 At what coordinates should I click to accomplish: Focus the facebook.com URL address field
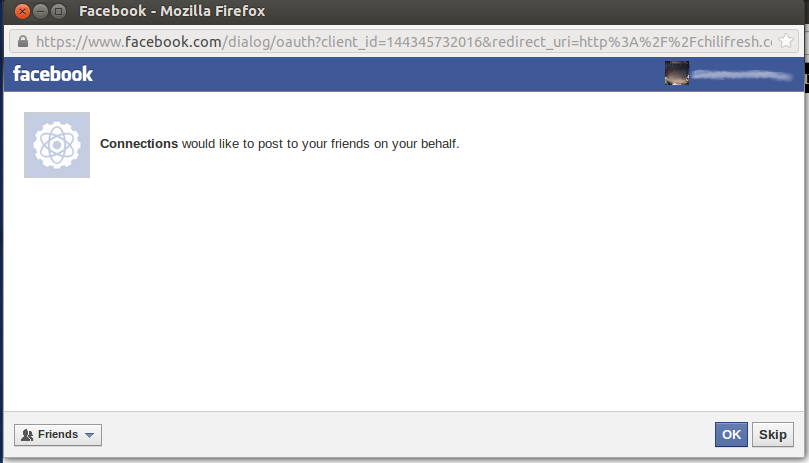400,42
